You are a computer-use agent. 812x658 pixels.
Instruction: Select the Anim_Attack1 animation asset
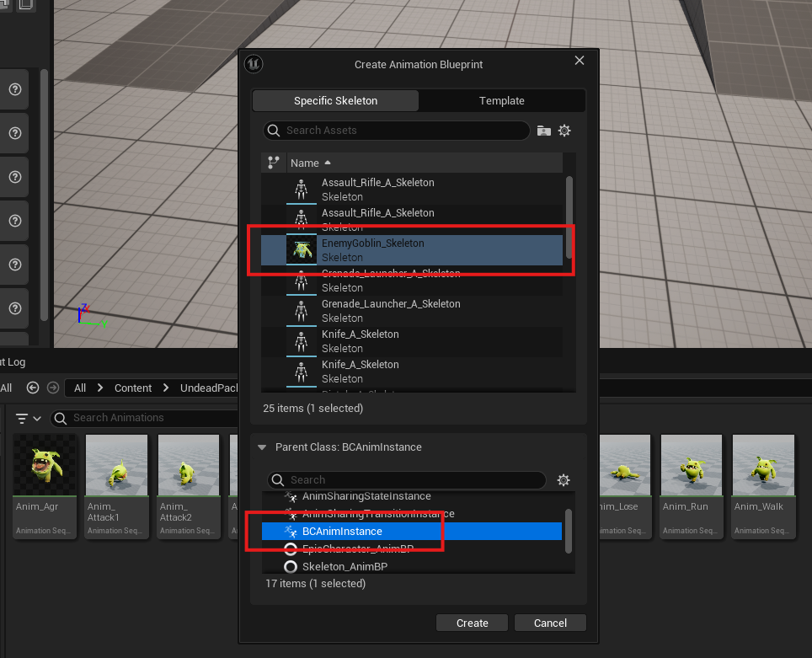(x=116, y=486)
